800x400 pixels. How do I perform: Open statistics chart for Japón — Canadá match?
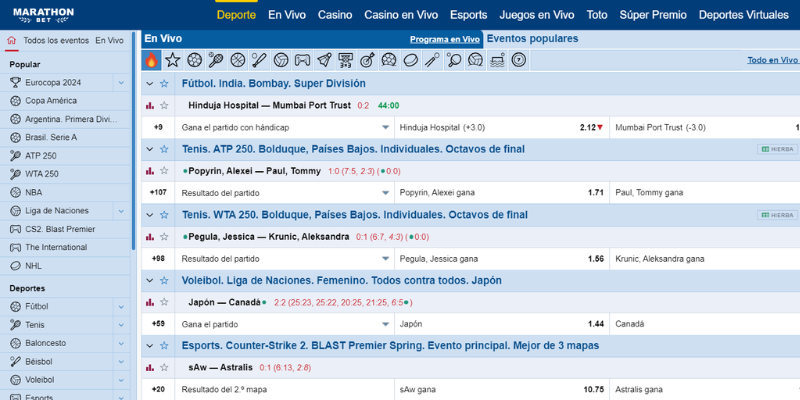click(x=150, y=302)
